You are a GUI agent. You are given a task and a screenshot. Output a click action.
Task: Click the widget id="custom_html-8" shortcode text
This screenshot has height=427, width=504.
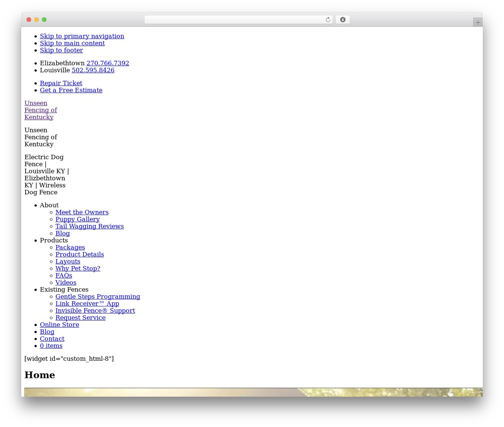[x=69, y=359]
